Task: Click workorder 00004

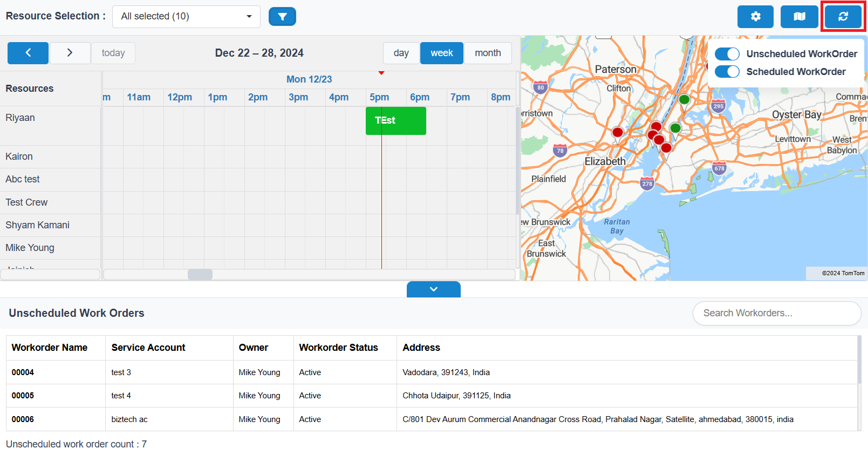Action: tap(23, 372)
